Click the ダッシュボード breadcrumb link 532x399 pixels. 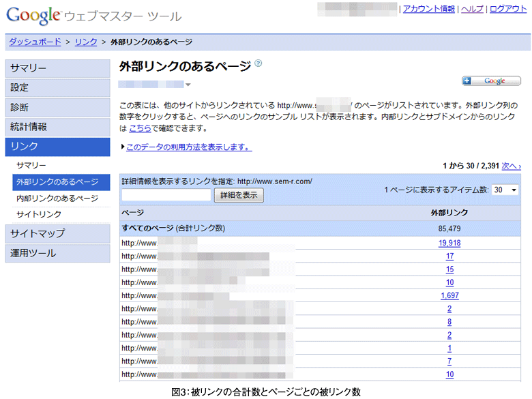tap(35, 42)
